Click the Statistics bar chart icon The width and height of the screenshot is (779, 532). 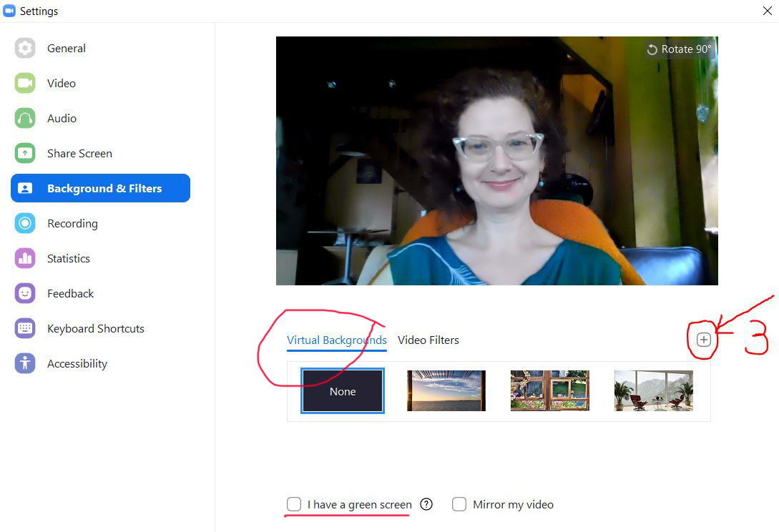[x=25, y=258]
